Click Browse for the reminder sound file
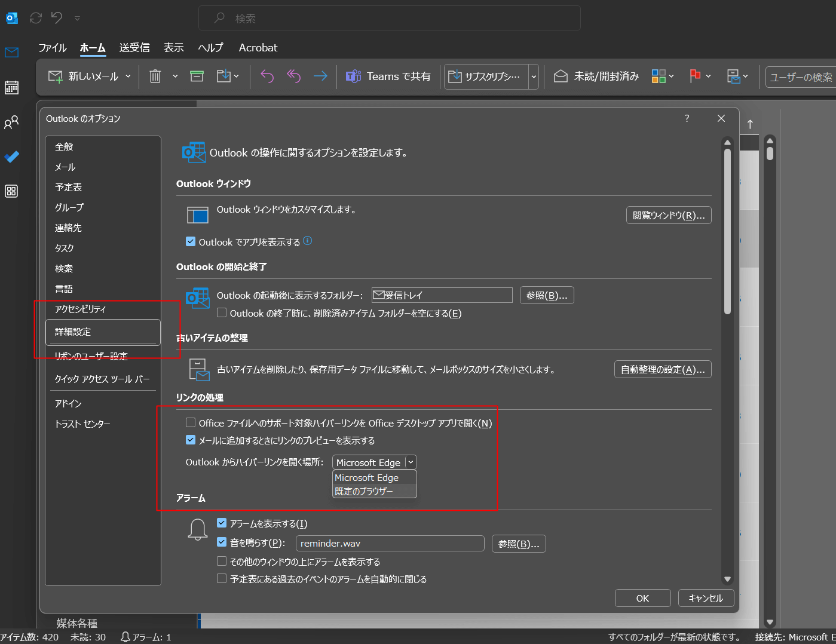This screenshot has height=644, width=836. coord(519,544)
